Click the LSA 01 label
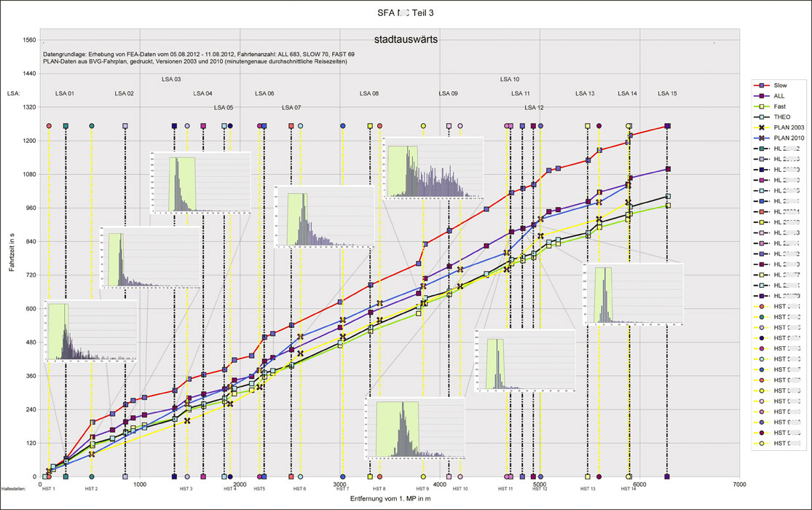Viewport: 812px width, 510px height. (x=65, y=93)
